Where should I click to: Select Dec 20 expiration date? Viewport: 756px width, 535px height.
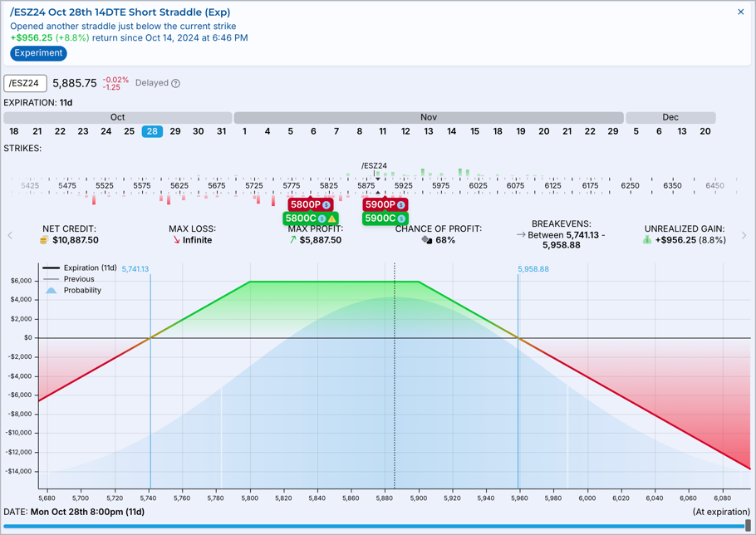pyautogui.click(x=704, y=131)
